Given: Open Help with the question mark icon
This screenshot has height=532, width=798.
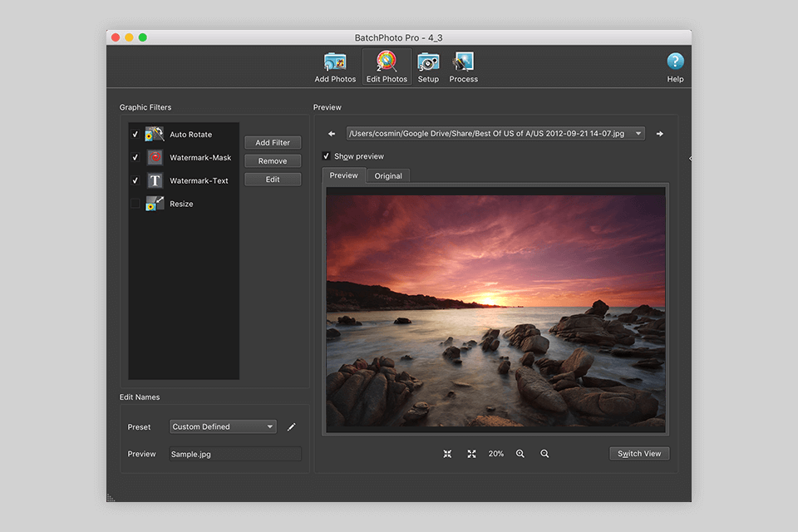Looking at the screenshot, I should pos(675,61).
